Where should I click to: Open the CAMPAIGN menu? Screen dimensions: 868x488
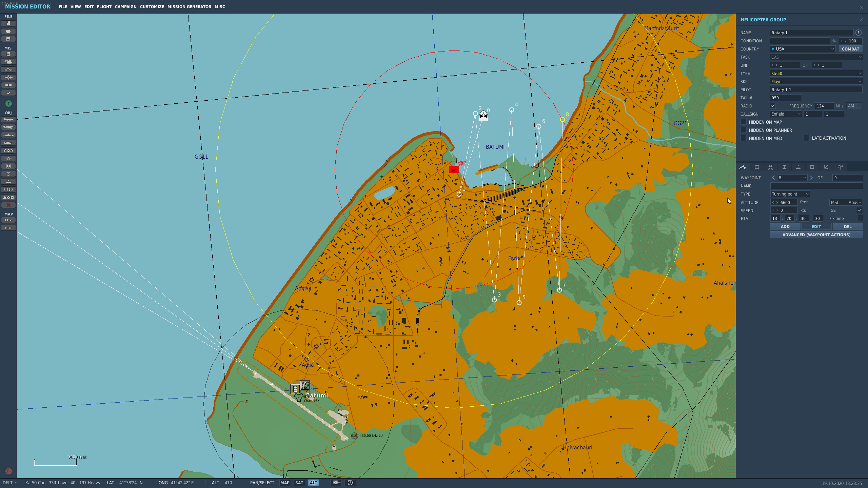point(125,6)
